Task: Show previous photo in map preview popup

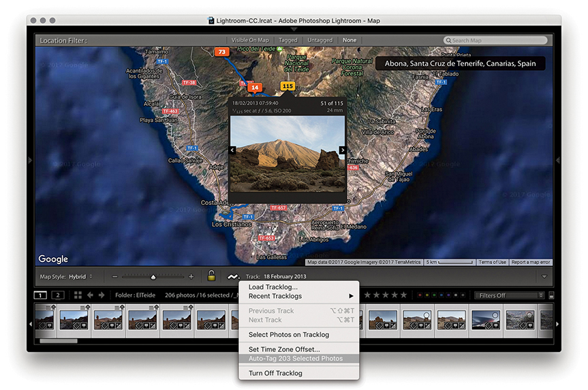Action: point(232,150)
